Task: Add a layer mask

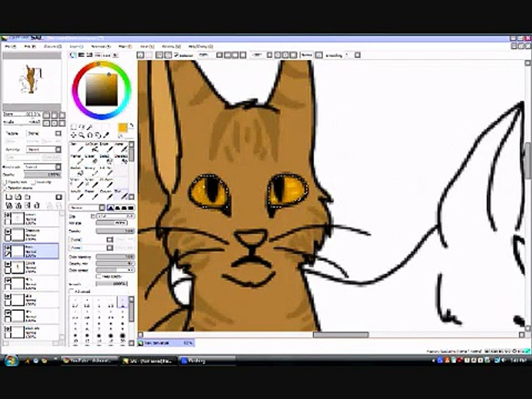Action: coord(58,197)
